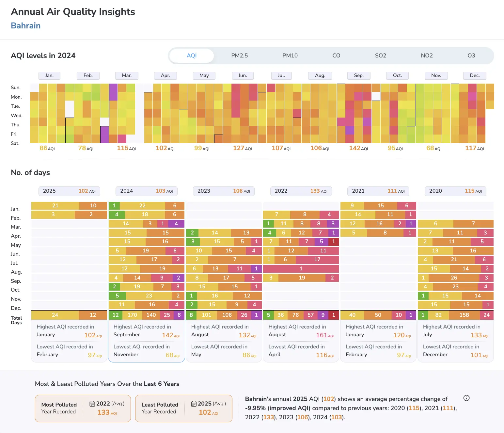Image resolution: width=504 pixels, height=433 pixels.
Task: Click the '117 AQI' December average value
Action: pyautogui.click(x=475, y=148)
